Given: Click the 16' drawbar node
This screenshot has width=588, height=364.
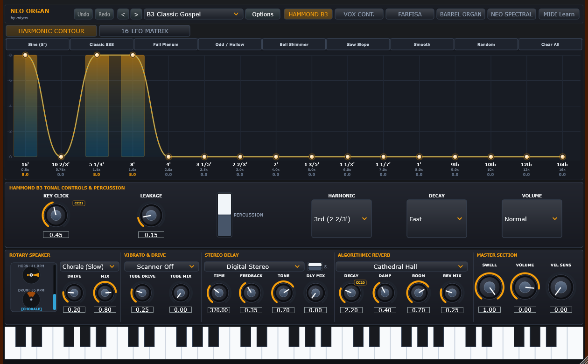Looking at the screenshot, I should (x=25, y=55).
